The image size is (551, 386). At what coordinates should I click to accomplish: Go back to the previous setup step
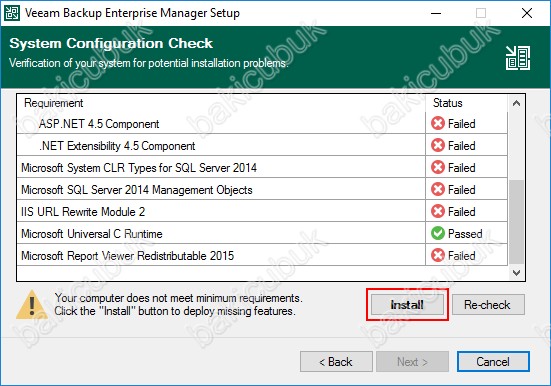coord(336,361)
